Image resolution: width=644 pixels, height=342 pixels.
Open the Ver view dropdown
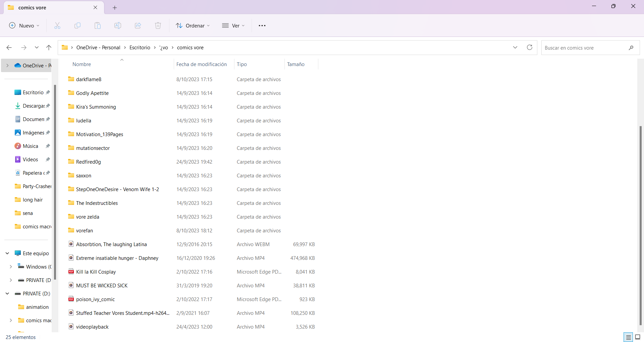click(233, 25)
